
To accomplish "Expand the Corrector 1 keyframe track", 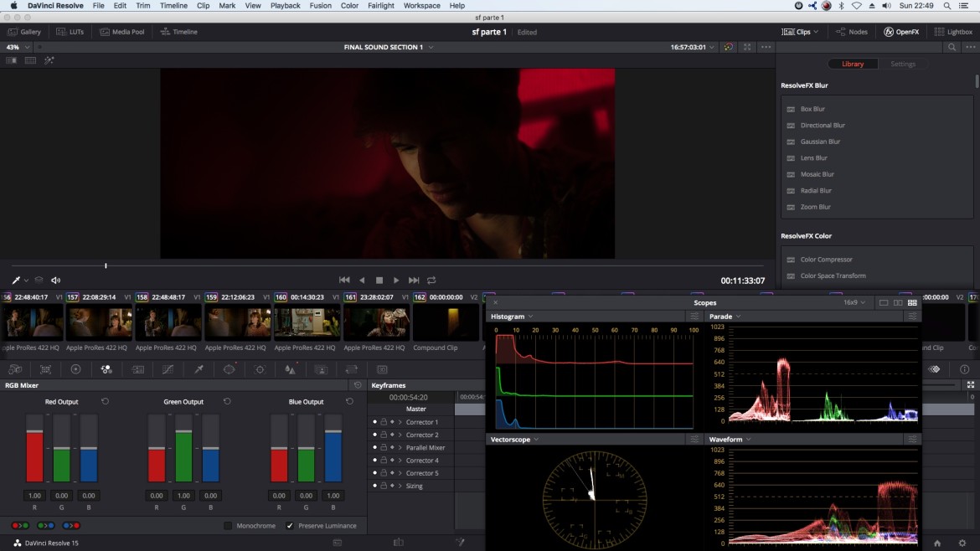I will (x=400, y=422).
